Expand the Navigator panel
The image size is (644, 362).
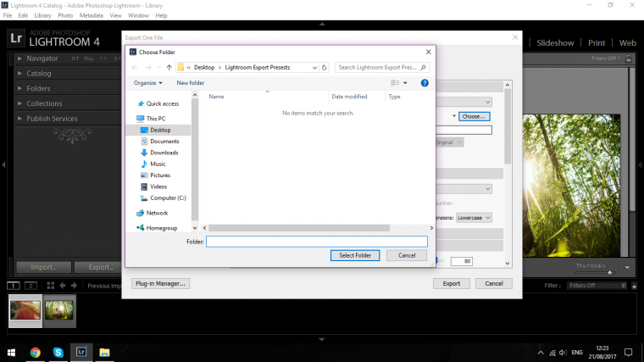coord(19,58)
